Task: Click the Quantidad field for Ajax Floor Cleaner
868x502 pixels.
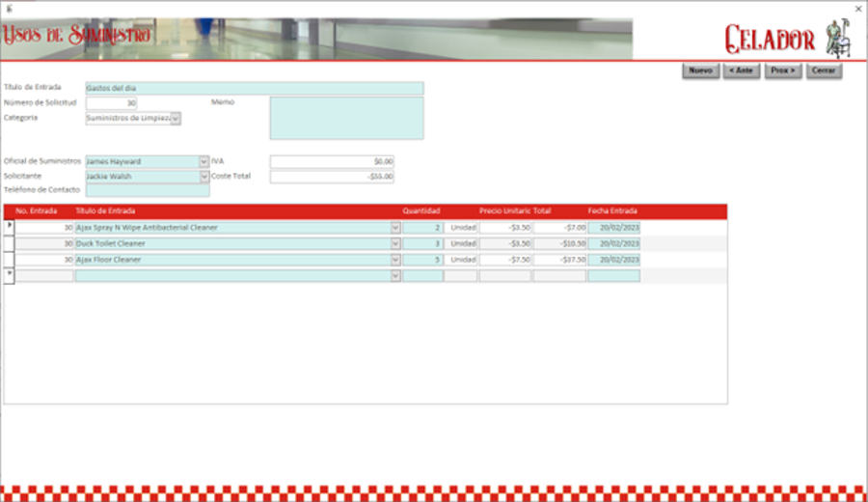Action: tap(422, 260)
